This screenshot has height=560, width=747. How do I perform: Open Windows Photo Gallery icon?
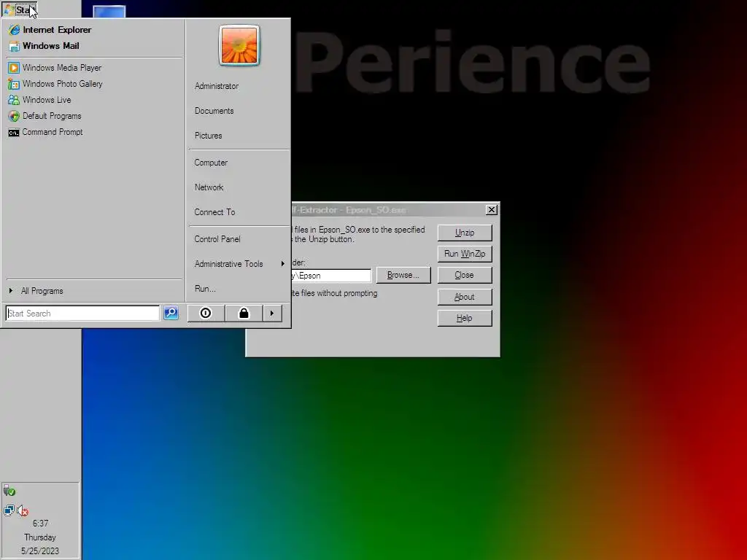tap(14, 84)
